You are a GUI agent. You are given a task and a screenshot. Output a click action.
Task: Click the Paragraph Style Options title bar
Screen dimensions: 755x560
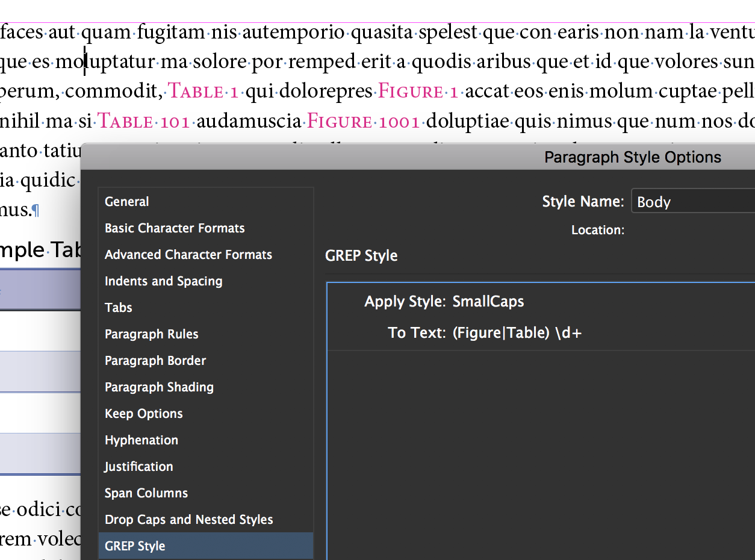click(x=632, y=157)
